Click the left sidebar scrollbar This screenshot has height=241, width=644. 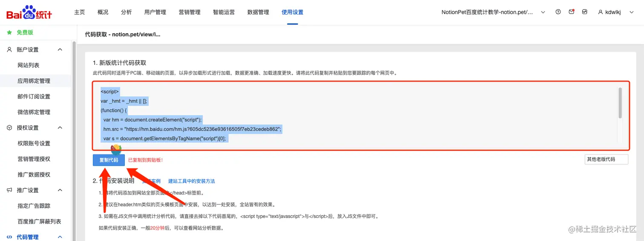point(75,141)
